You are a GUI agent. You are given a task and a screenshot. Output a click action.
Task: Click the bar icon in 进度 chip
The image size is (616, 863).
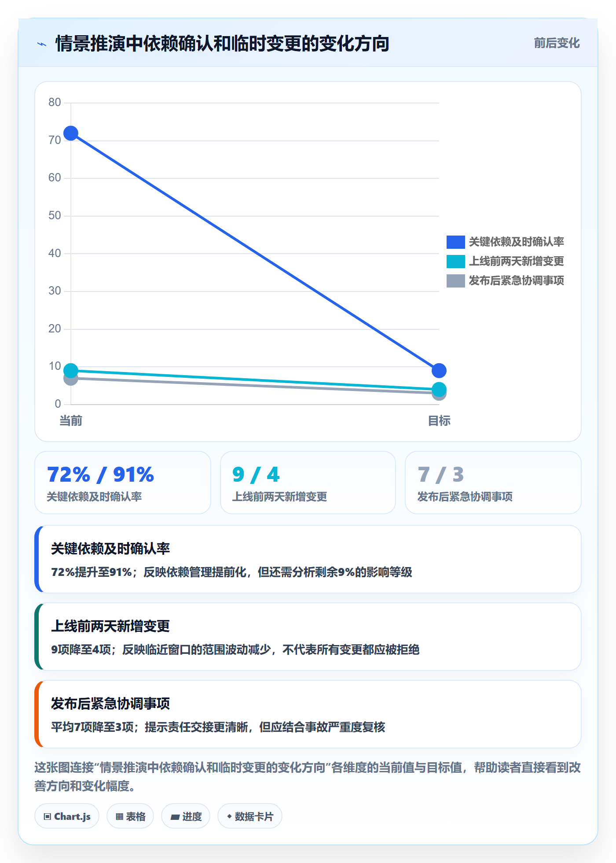175,817
